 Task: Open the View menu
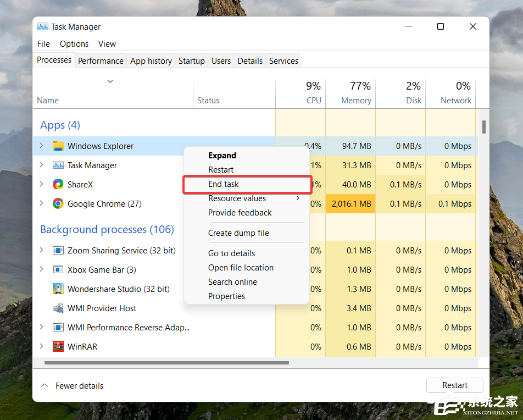[107, 44]
